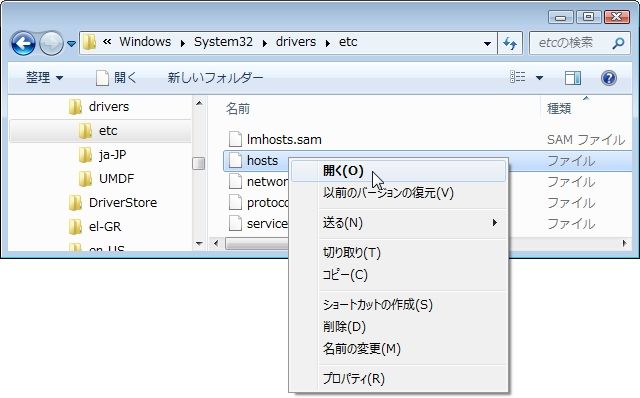Open the recent pages history dropdown arrow
Screen dimensions: 640x398
[x=71, y=43]
